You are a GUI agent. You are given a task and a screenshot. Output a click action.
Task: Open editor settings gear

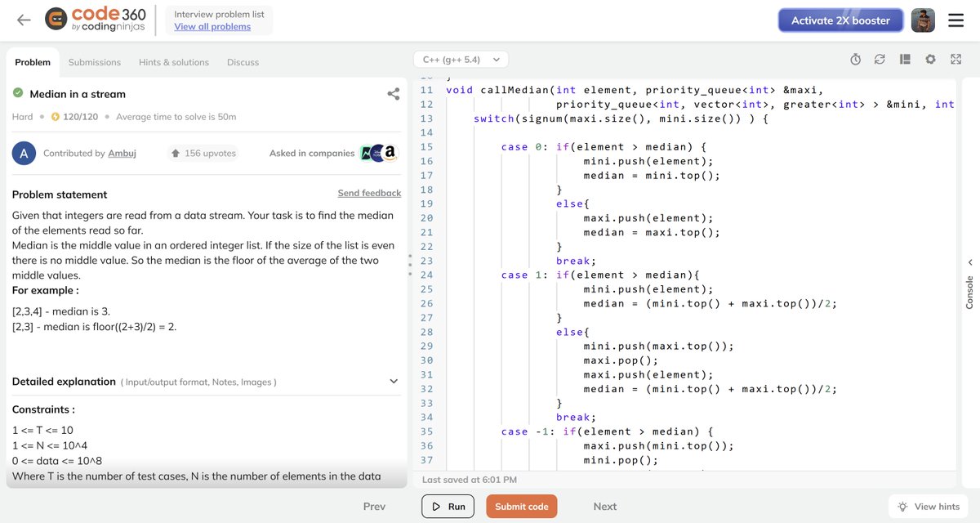click(930, 60)
